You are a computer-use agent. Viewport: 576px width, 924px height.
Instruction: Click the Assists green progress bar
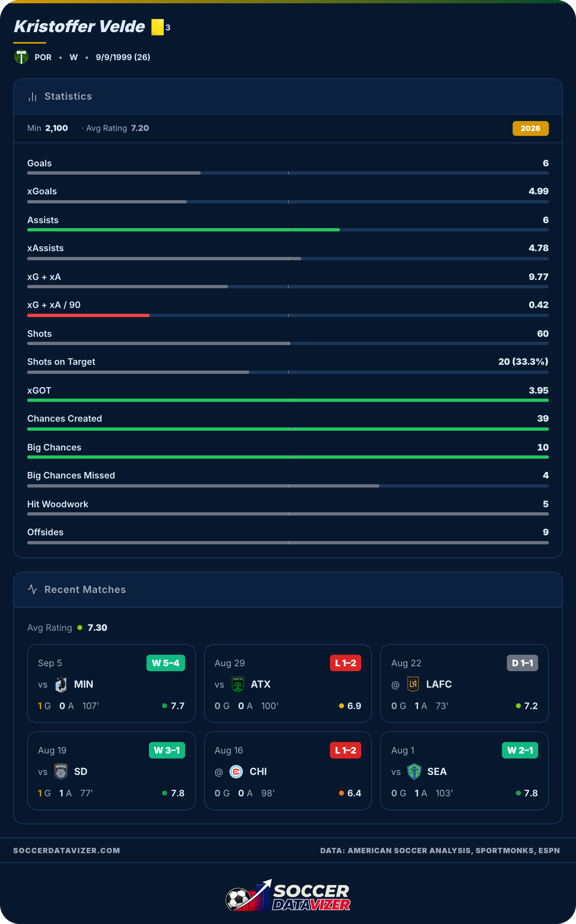[183, 230]
